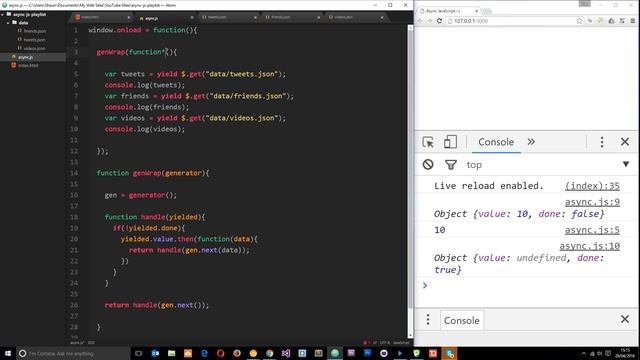
Task: Click the console prompt input line
Action: [x=527, y=285]
